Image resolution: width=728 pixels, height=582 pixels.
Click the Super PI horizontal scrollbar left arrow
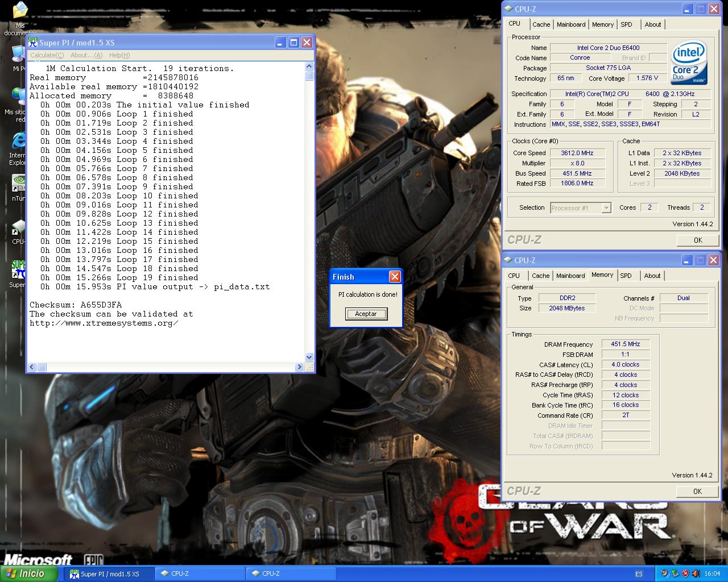(x=32, y=367)
